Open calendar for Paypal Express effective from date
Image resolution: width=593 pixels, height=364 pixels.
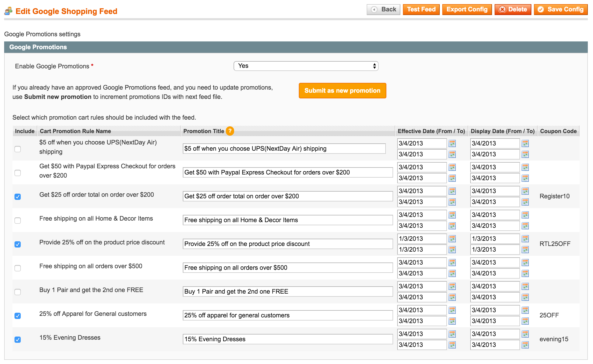(452, 167)
